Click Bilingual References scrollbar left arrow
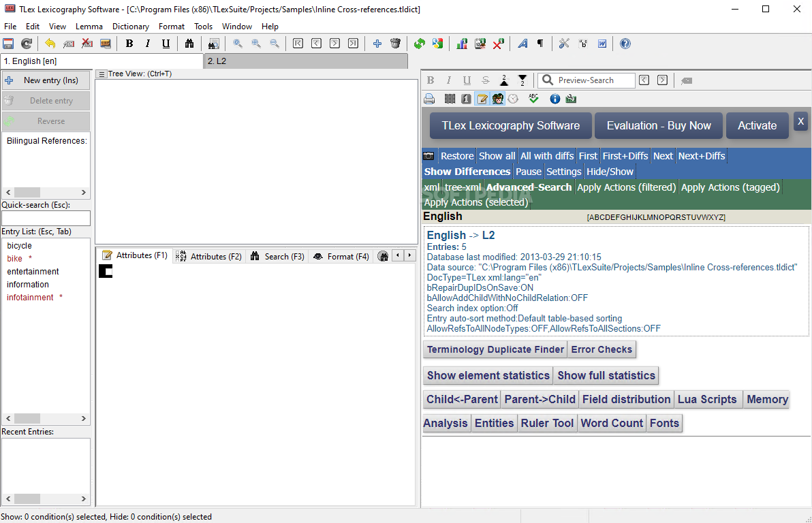The height and width of the screenshot is (523, 812). click(x=8, y=192)
